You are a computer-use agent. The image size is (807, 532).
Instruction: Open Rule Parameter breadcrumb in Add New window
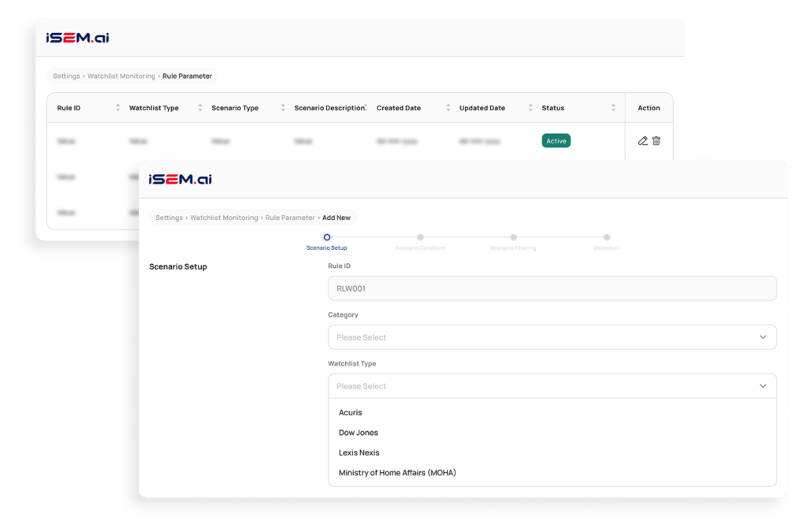pyautogui.click(x=290, y=218)
